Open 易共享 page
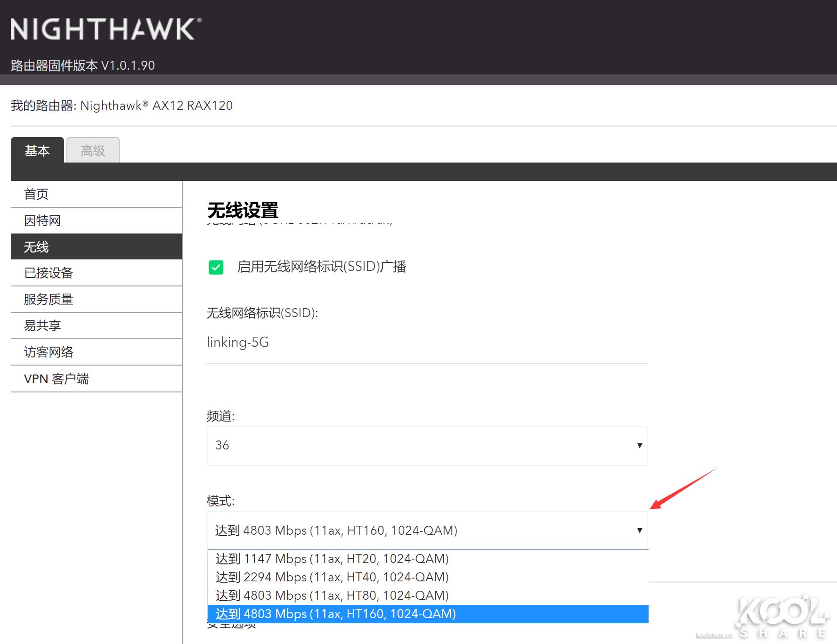This screenshot has height=644, width=837. tap(42, 326)
